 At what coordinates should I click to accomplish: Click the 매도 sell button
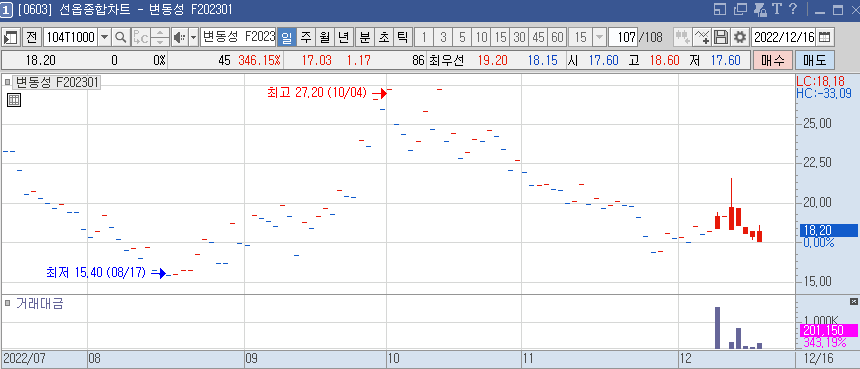click(814, 60)
